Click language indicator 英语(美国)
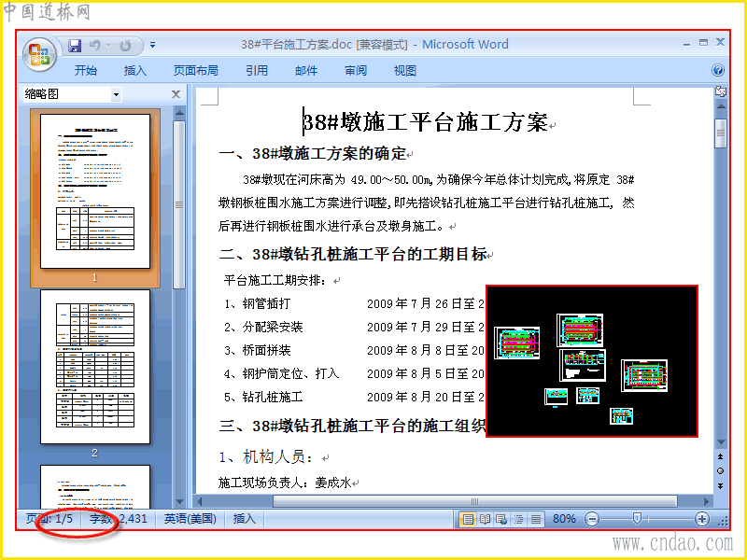This screenshot has width=747, height=560. click(190, 519)
